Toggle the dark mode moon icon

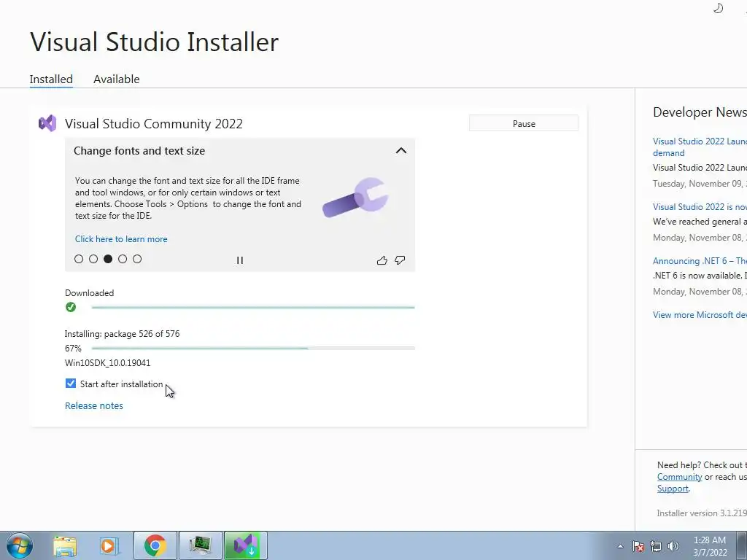click(718, 8)
